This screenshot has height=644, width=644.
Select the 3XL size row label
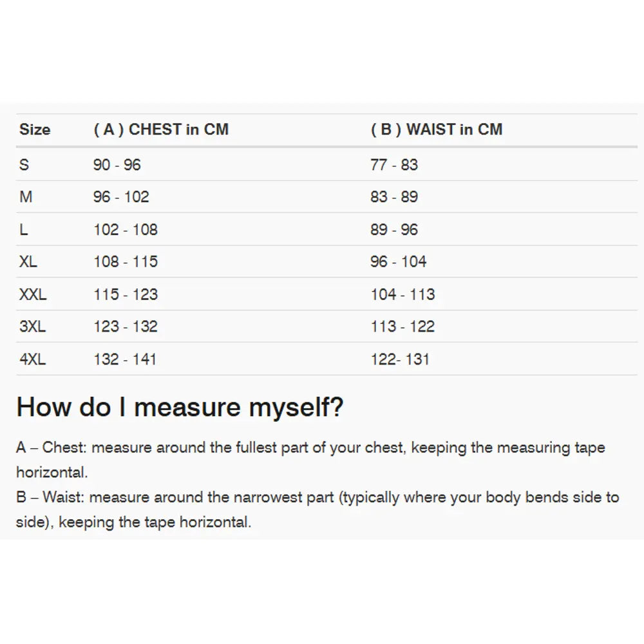click(x=33, y=327)
